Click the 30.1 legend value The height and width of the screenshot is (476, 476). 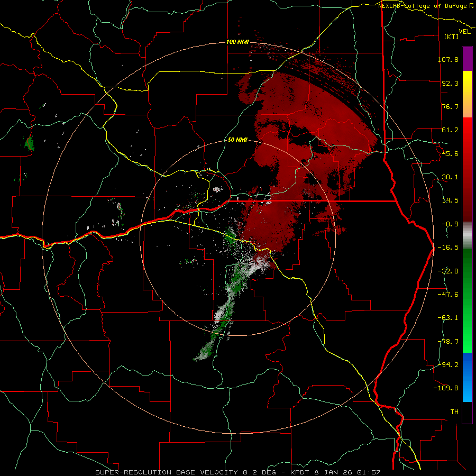(x=450, y=177)
